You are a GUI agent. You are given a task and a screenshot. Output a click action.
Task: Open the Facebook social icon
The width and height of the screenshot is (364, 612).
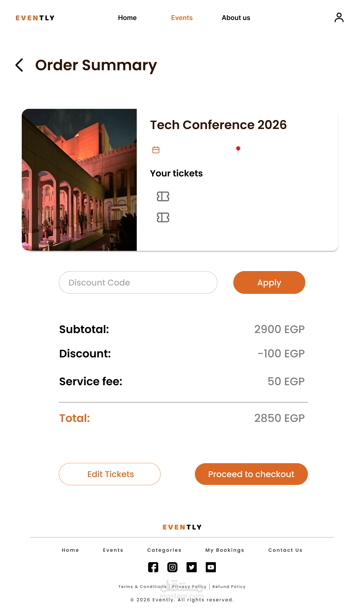153,567
